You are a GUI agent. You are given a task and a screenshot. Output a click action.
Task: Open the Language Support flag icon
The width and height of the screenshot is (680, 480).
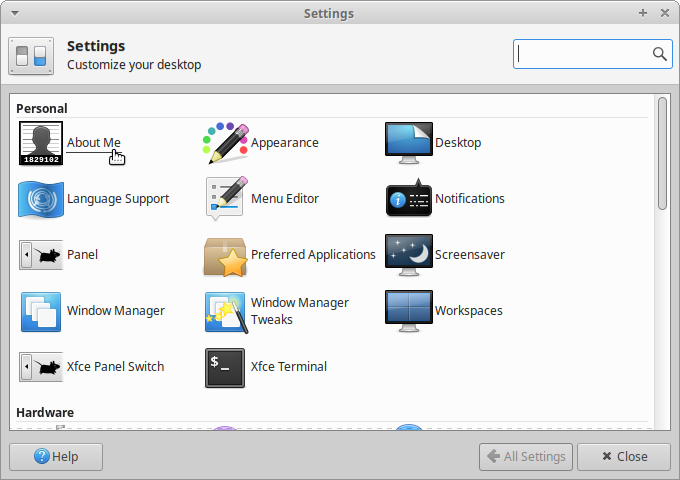(x=41, y=199)
